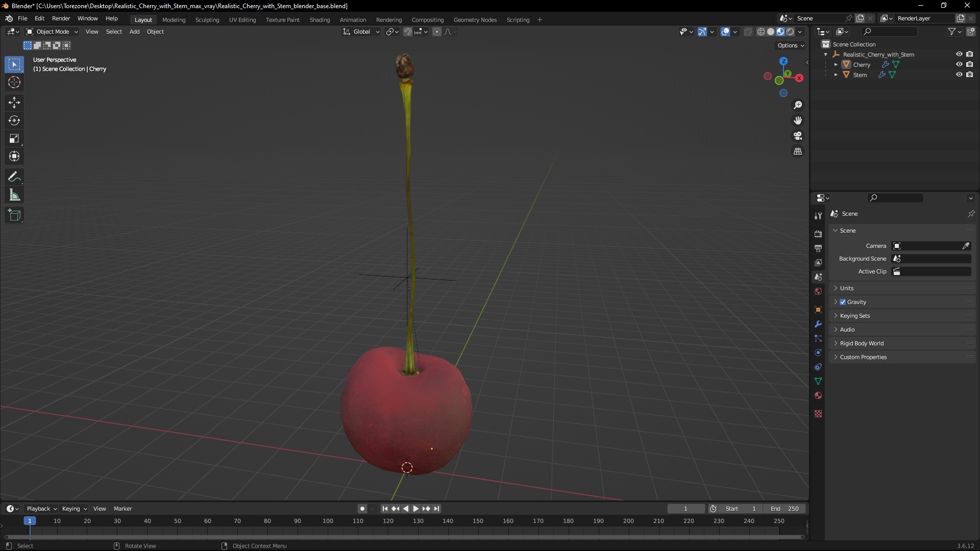Select the Move tool in toolbar
Screen dimensions: 980x551
pyautogui.click(x=15, y=102)
